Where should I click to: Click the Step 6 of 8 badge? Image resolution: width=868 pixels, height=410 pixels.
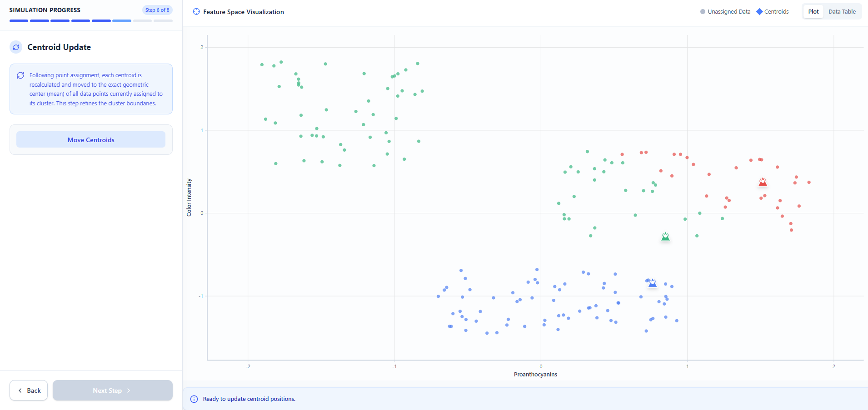pyautogui.click(x=157, y=10)
